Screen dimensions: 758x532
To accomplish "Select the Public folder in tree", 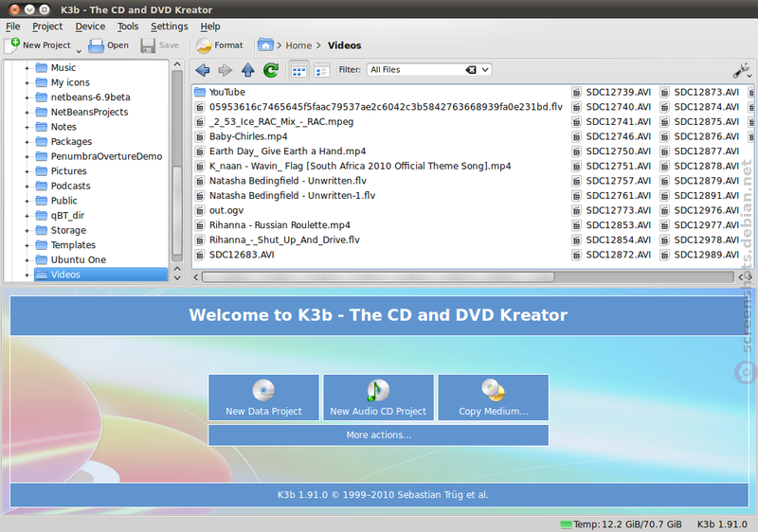I will [63, 201].
